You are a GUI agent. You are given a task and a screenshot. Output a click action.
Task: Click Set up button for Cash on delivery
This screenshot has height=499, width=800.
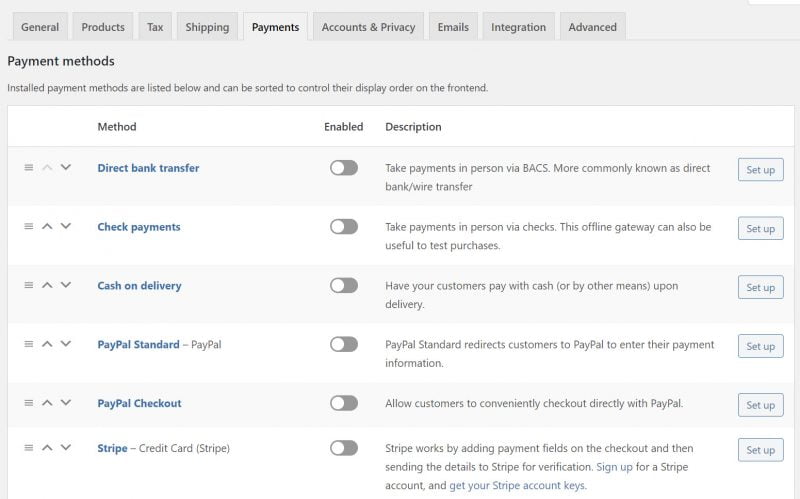760,287
